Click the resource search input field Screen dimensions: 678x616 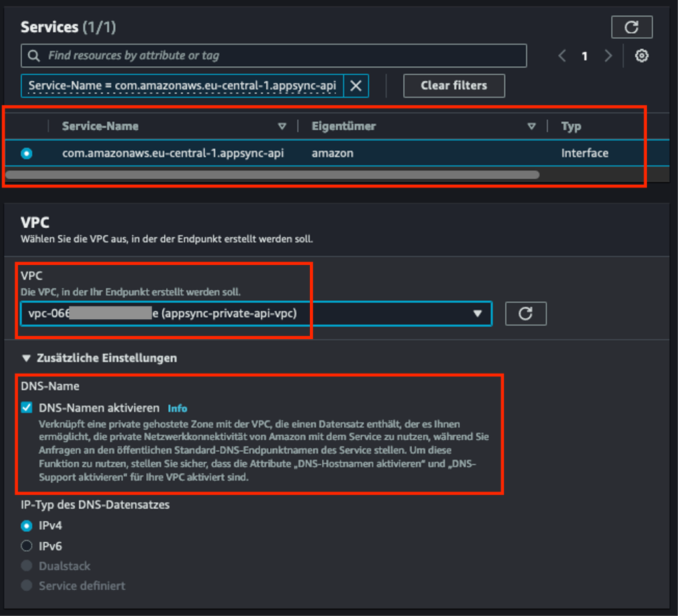[x=199, y=56]
